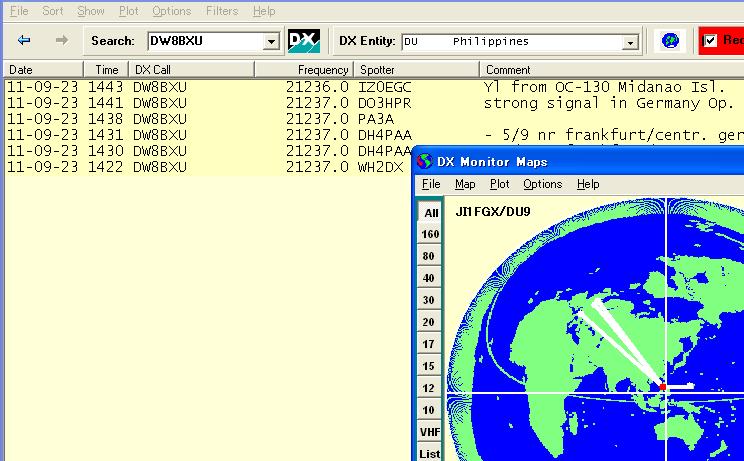This screenshot has height=461, width=744.
Task: Click the globe map icon in toolbar
Action: point(670,41)
